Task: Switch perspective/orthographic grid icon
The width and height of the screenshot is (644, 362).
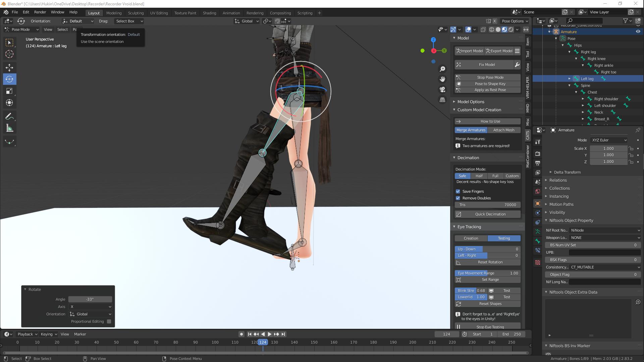Action: (442, 100)
